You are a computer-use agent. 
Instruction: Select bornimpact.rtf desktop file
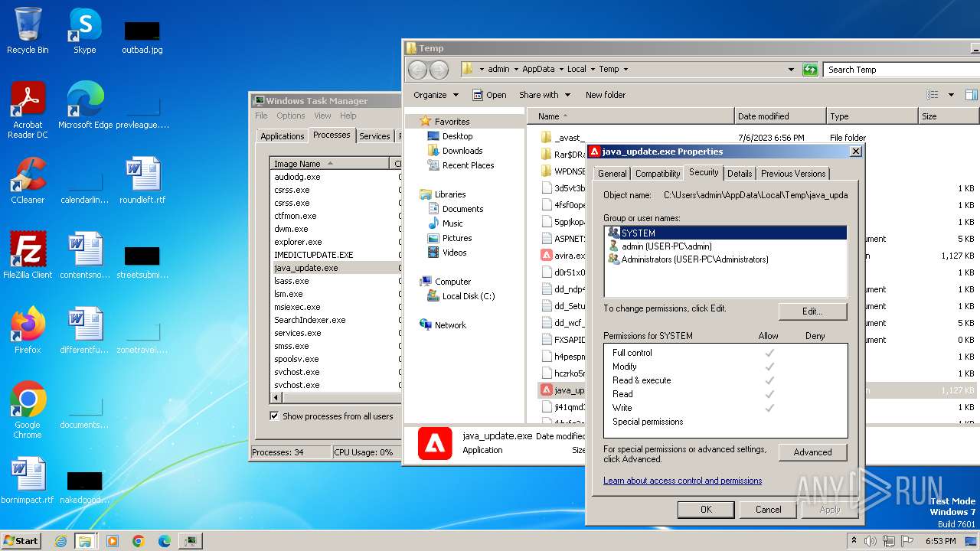coord(28,481)
